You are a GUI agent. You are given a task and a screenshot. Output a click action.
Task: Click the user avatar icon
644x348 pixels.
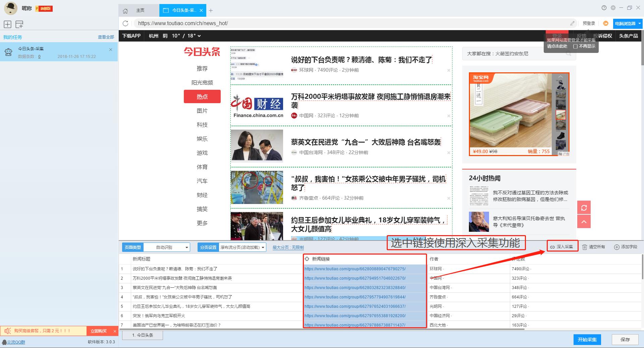coord(11,8)
